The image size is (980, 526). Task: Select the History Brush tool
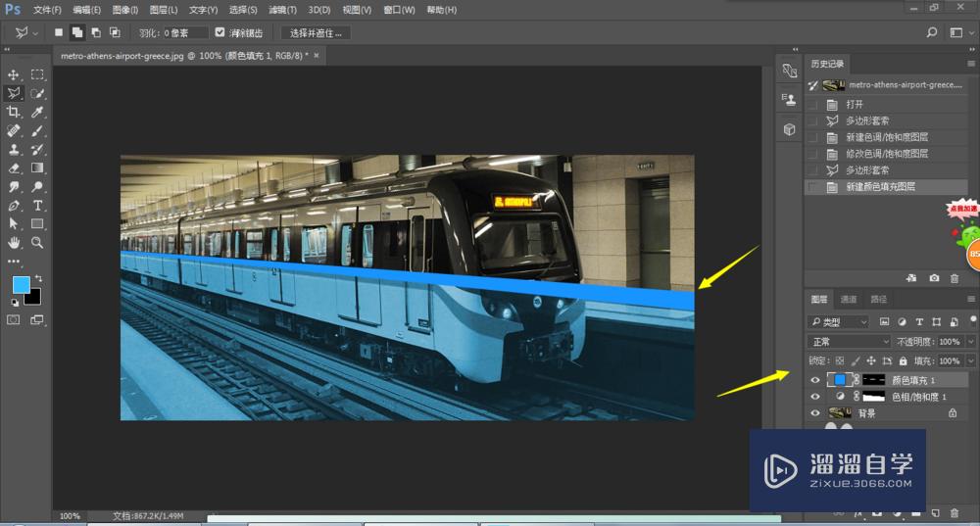(x=37, y=149)
